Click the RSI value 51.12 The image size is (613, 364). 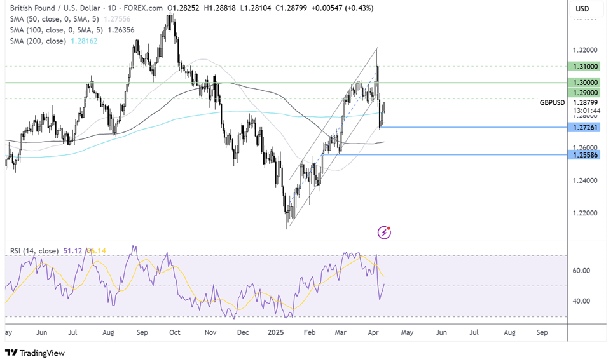[x=72, y=251]
